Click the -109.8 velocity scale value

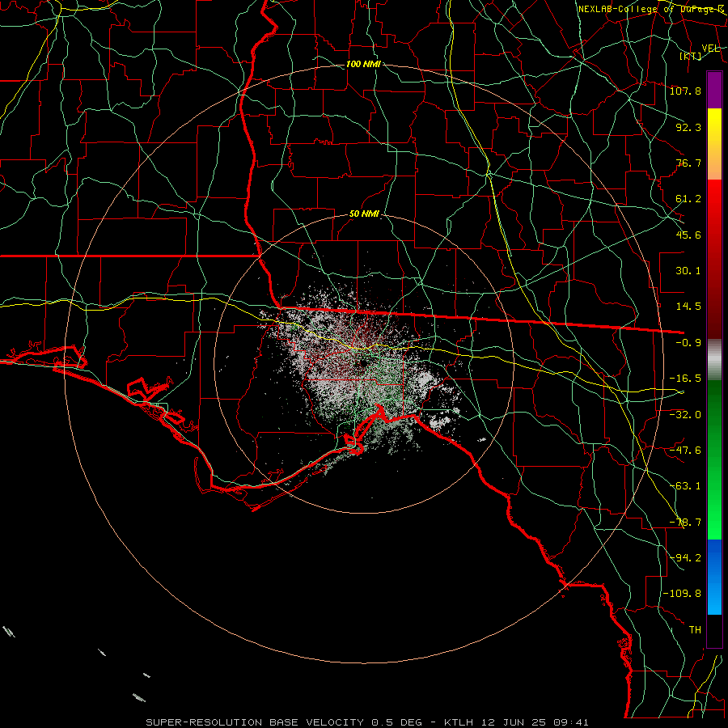pyautogui.click(x=682, y=594)
